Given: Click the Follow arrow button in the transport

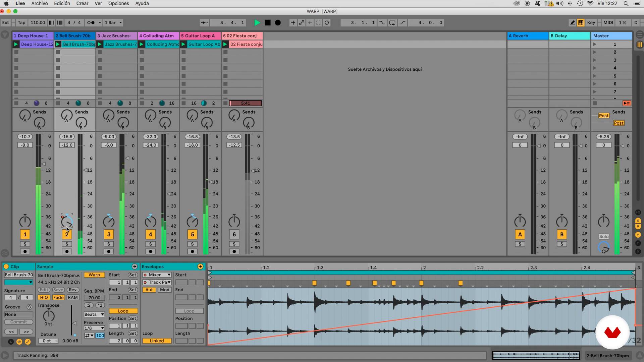Looking at the screenshot, I should (x=204, y=22).
